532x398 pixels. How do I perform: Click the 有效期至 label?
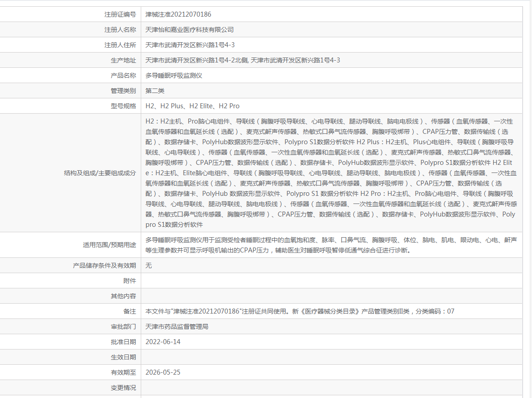coord(123,372)
